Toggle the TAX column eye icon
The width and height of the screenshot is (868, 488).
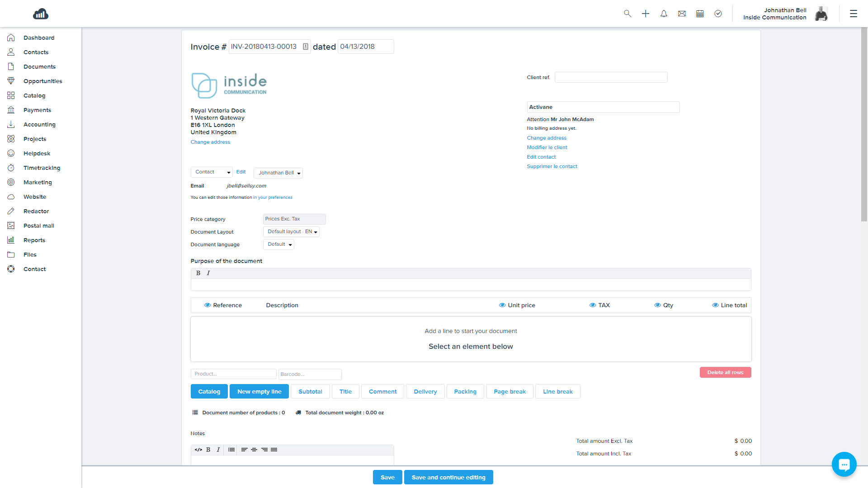coord(592,305)
